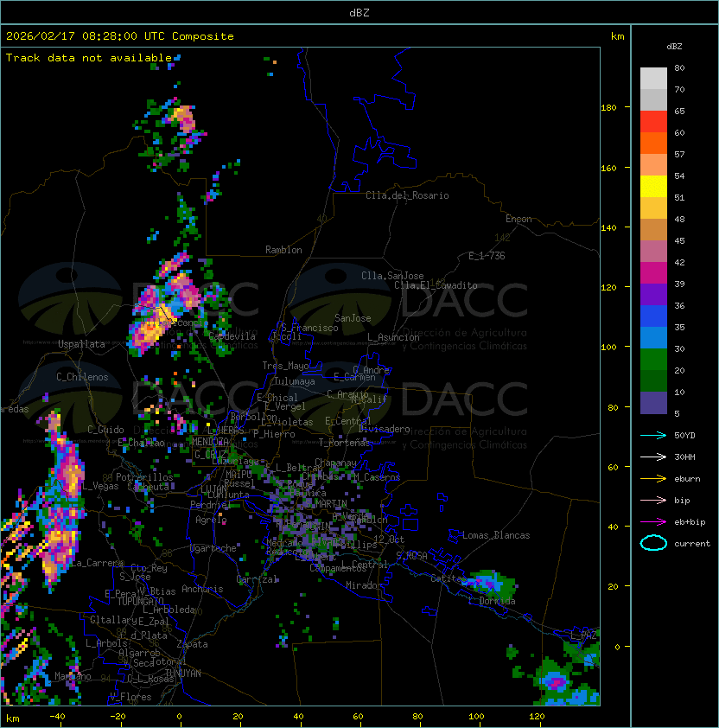The image size is (719, 728).
Task: Select the purple 36-39 dBZ swatch
Action: [x=653, y=295]
